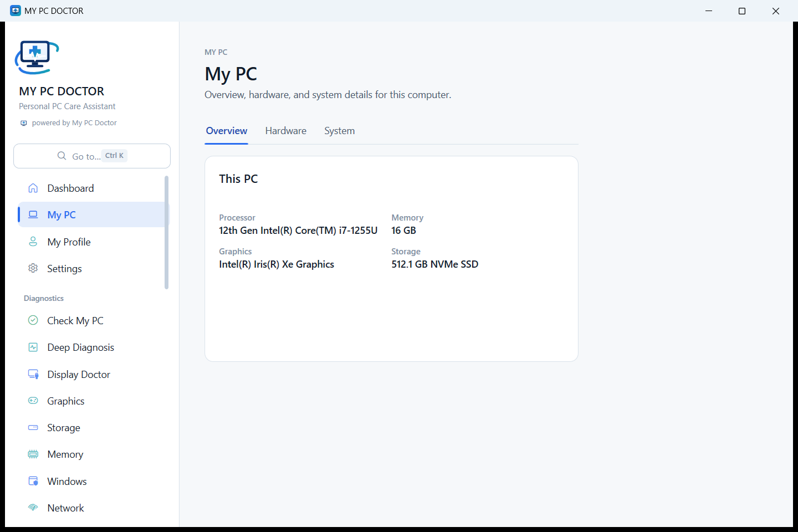Click the Intel Iris Xe Graphics value

point(277,264)
